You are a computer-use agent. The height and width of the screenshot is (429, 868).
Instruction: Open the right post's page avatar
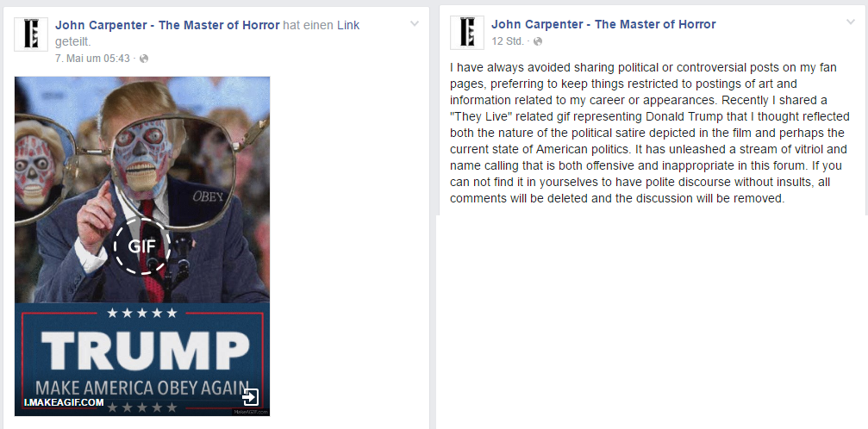click(x=467, y=33)
